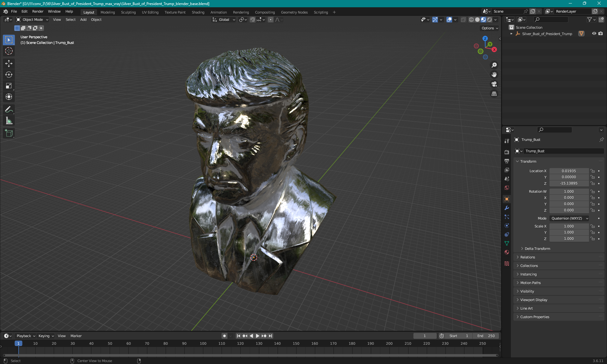The width and height of the screenshot is (607, 364).
Task: Open the Tool properties tab
Action: point(507,141)
